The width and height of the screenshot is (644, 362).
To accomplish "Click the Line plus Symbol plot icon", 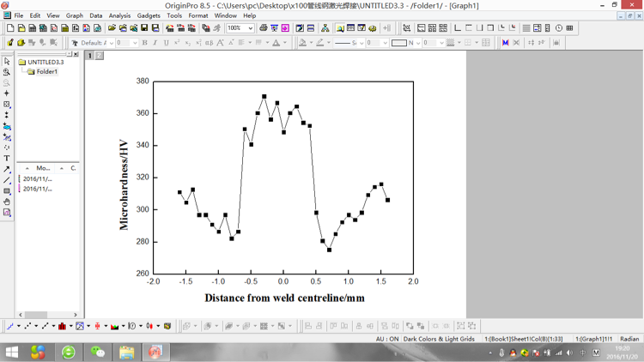I will 45,326.
